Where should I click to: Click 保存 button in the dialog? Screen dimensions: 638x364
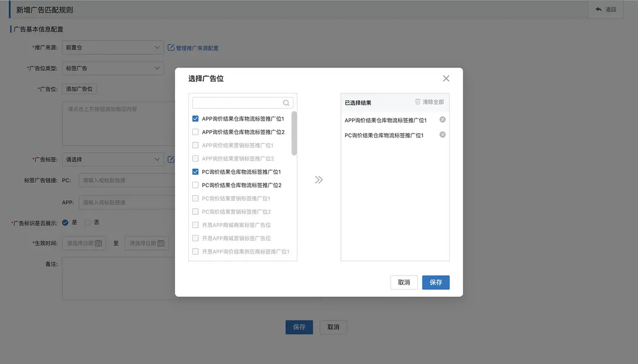tap(436, 282)
